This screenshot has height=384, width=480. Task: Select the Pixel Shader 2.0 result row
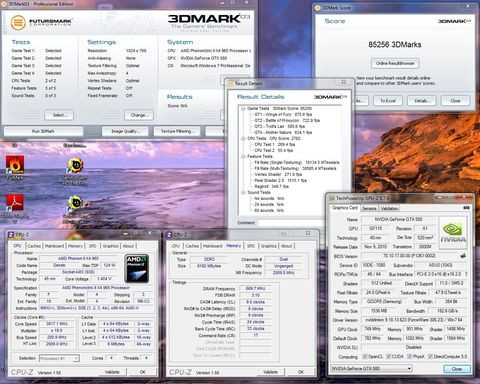pos(281,180)
